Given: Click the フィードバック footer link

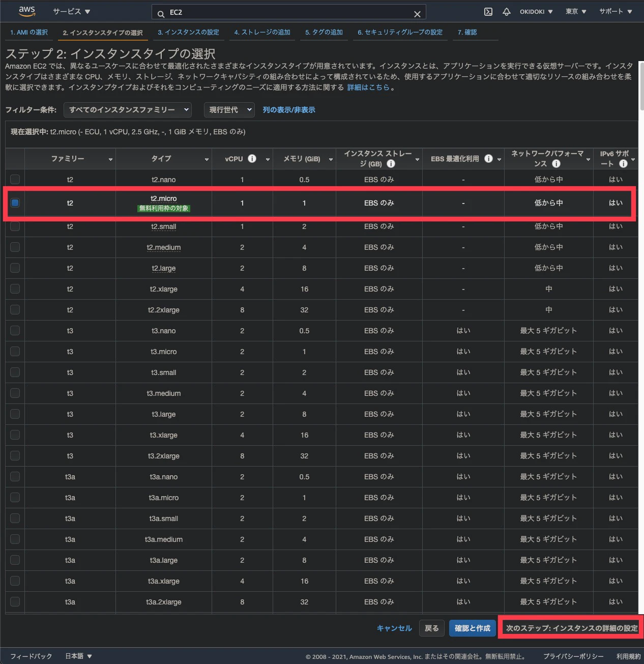Looking at the screenshot, I should (31, 656).
